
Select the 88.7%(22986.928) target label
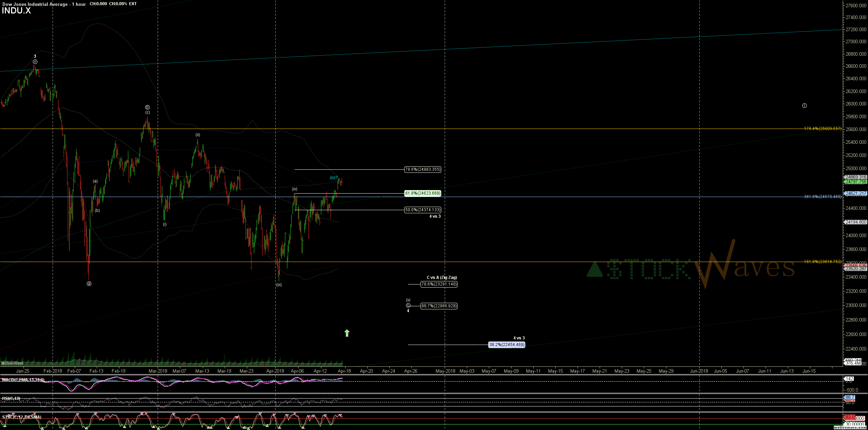439,306
